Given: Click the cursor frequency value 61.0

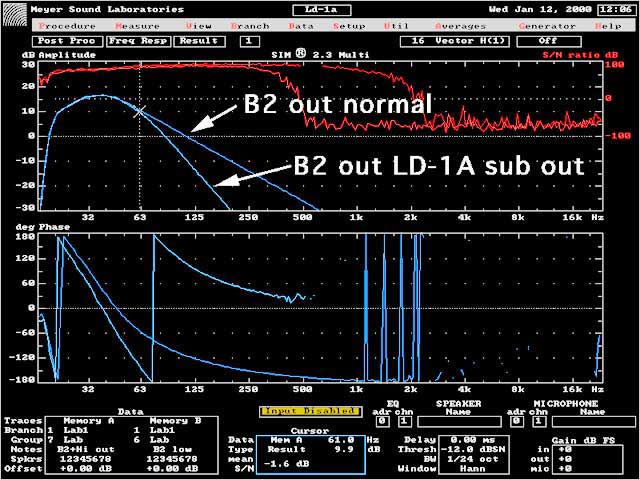Looking at the screenshot, I should point(341,440).
